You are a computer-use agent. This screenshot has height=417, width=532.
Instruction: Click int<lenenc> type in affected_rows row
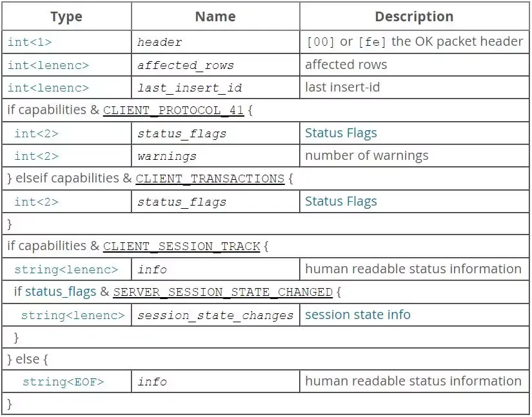coord(48,65)
